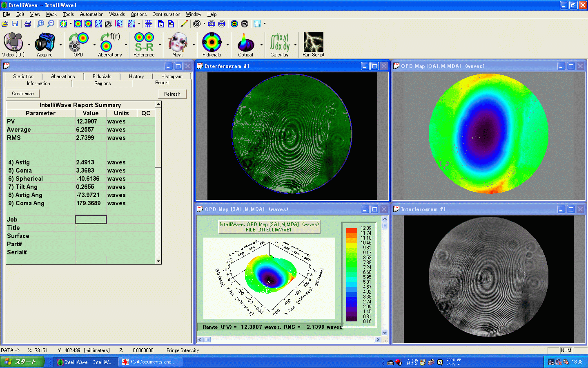
Task: Click the 3D OPD map vertical scroll-down arrow
Action: tap(385, 333)
